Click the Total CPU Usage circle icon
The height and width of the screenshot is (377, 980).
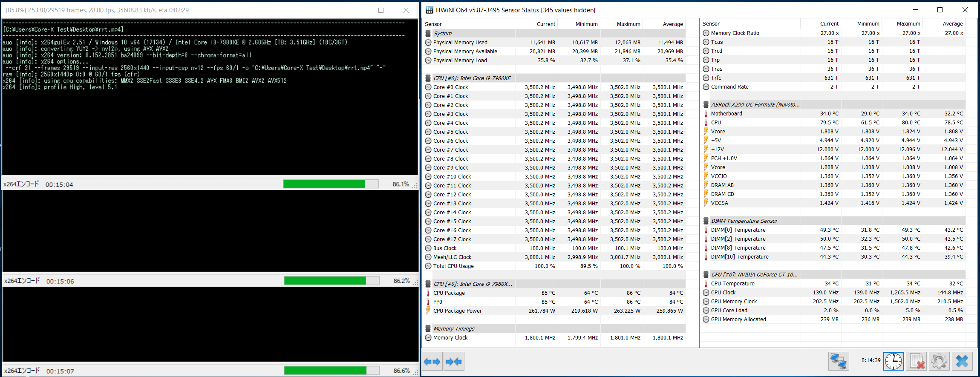[x=428, y=266]
